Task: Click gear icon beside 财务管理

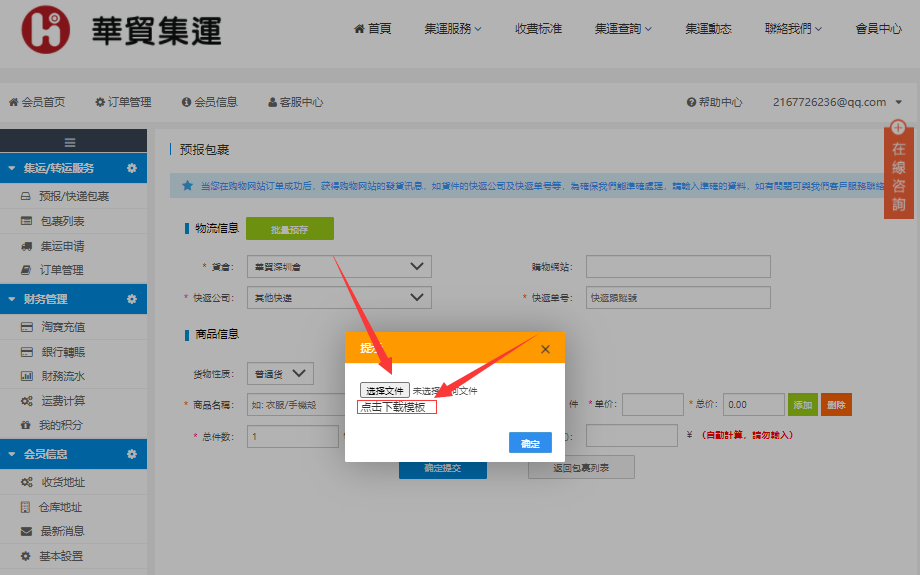Action: point(131,299)
